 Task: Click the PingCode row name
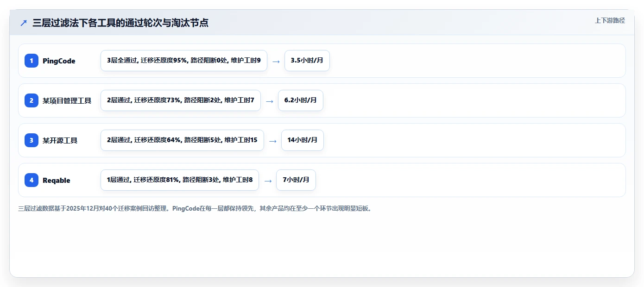pos(59,61)
